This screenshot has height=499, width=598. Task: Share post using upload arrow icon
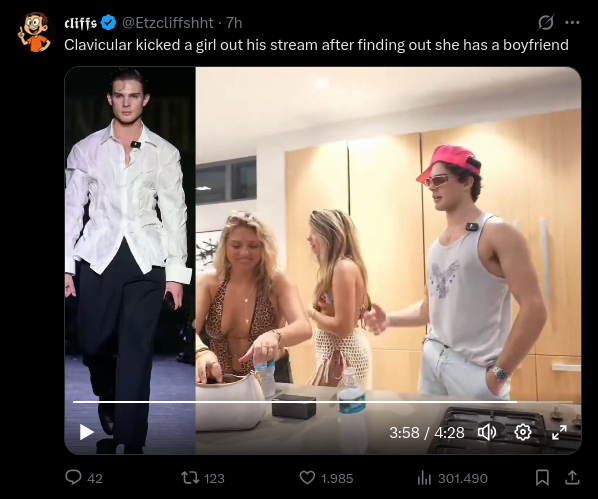click(572, 478)
